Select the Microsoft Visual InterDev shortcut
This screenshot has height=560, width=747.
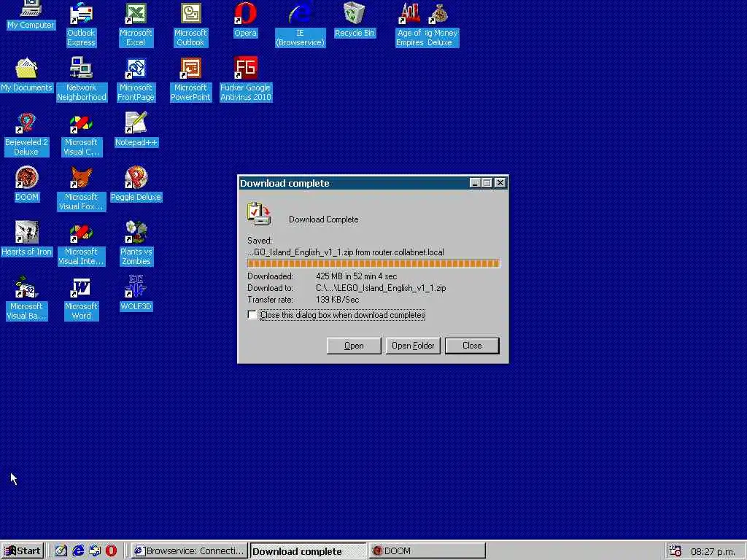coord(81,244)
